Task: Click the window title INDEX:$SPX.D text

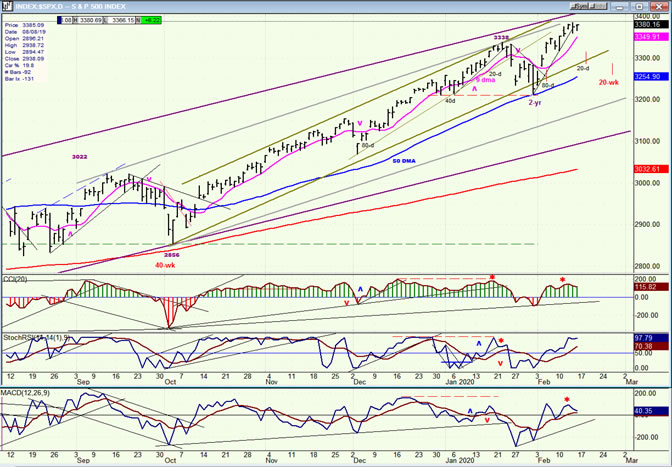Action: click(x=37, y=6)
